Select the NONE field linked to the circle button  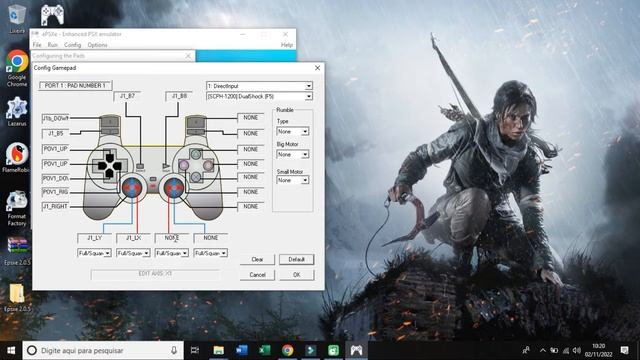(x=251, y=164)
